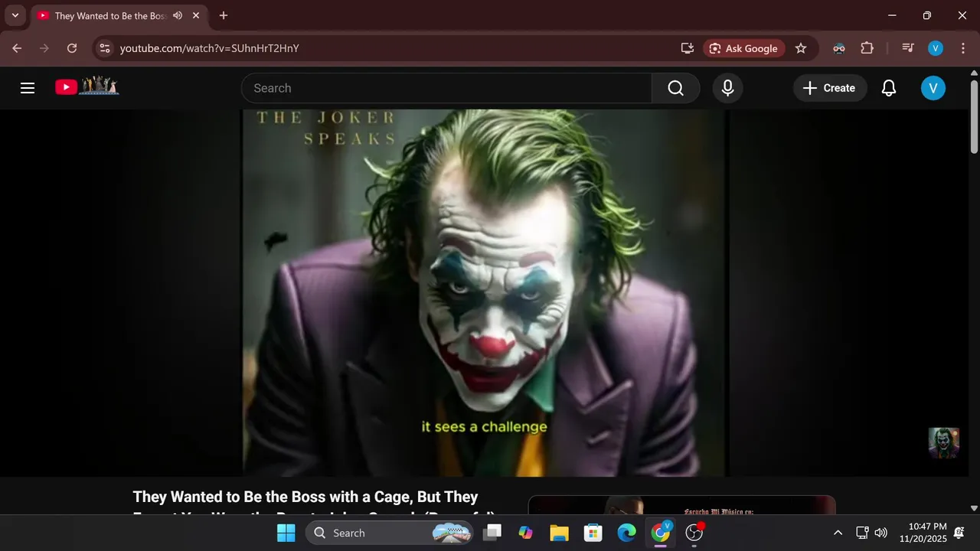Open Microsoft Store from taskbar
The width and height of the screenshot is (980, 551).
593,533
